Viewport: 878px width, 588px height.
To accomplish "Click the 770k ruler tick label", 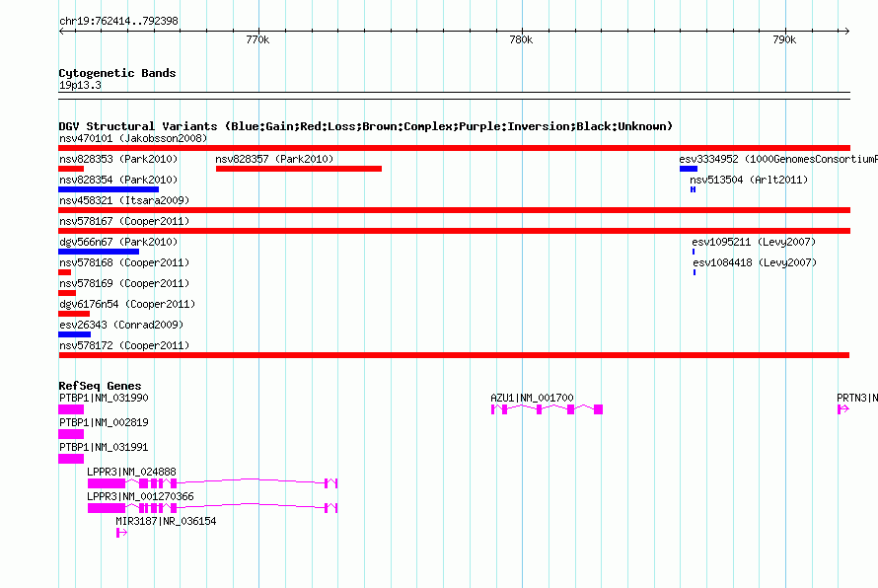I will 257,39.
